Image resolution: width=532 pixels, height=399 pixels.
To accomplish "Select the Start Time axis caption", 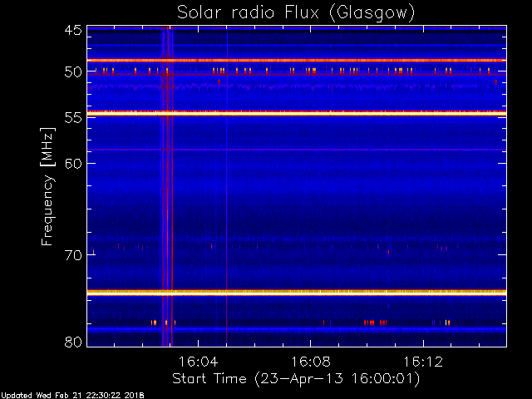I will click(296, 379).
